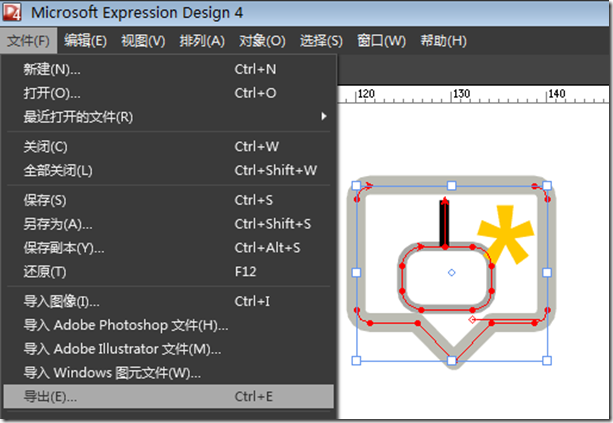Click the bottom-right corner selection handle
This screenshot has height=423, width=613.
(x=547, y=360)
